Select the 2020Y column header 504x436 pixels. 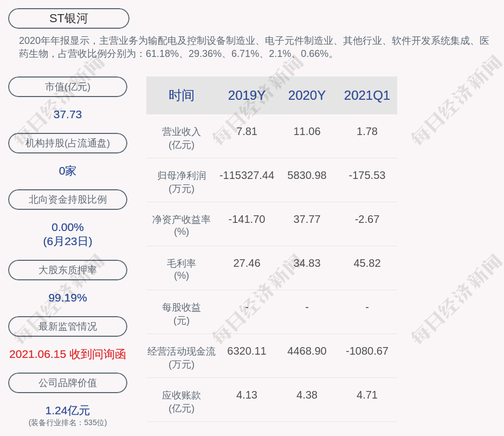click(307, 95)
